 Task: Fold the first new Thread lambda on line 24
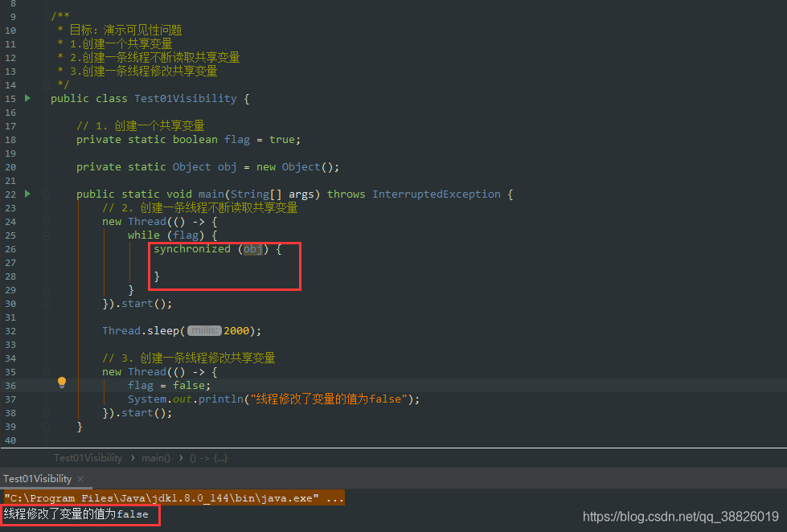(x=46, y=221)
